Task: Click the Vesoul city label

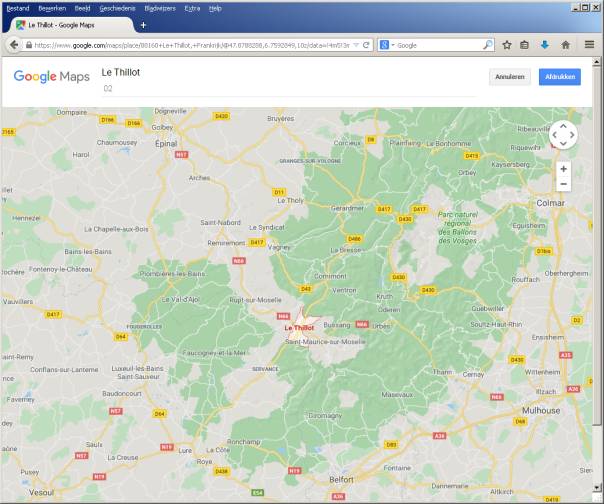Action: click(42, 492)
